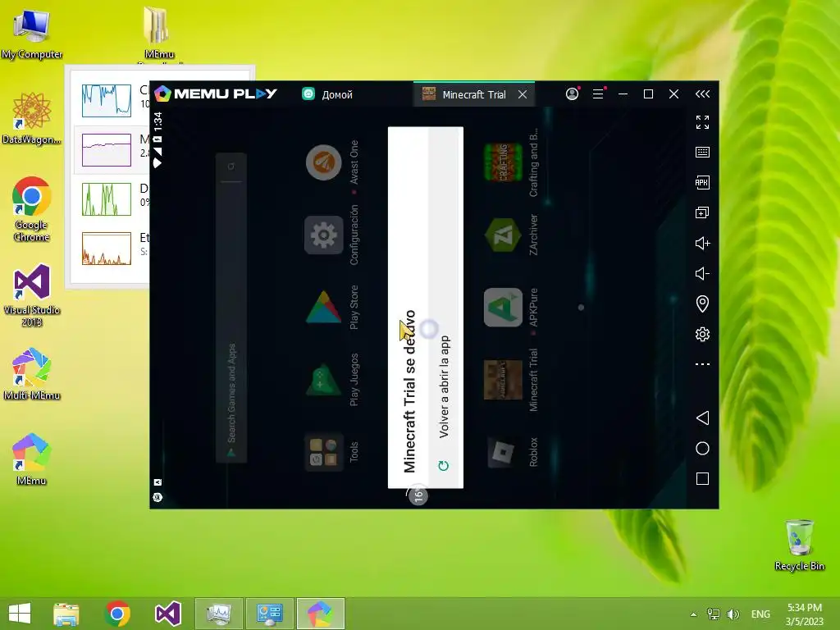Tap the Android back triangle button
The height and width of the screenshot is (630, 840).
pyautogui.click(x=702, y=418)
